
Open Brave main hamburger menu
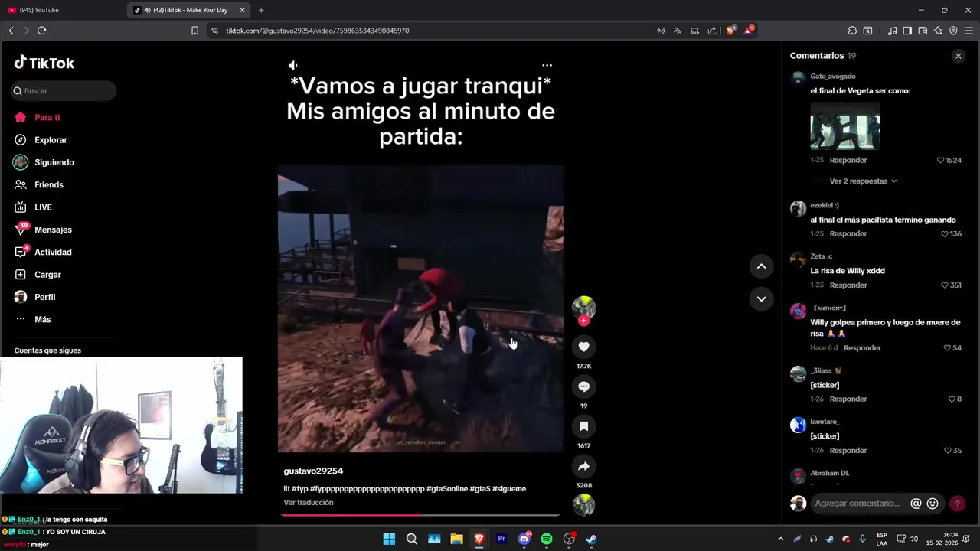pos(969,31)
